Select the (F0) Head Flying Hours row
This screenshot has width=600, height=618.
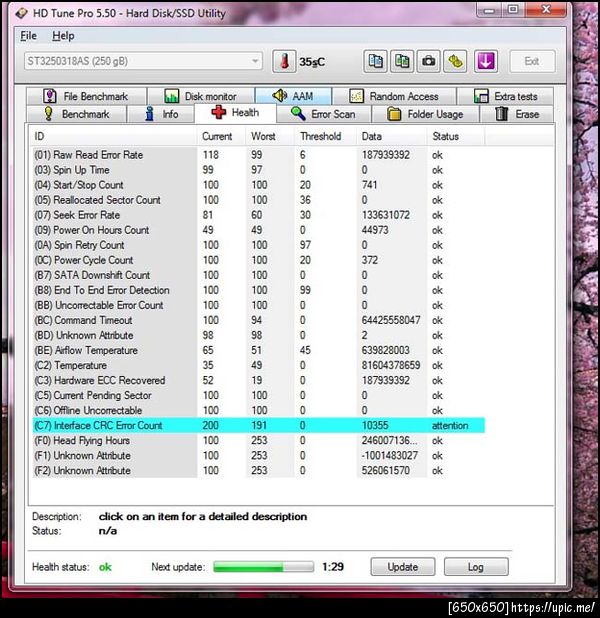tap(259, 440)
